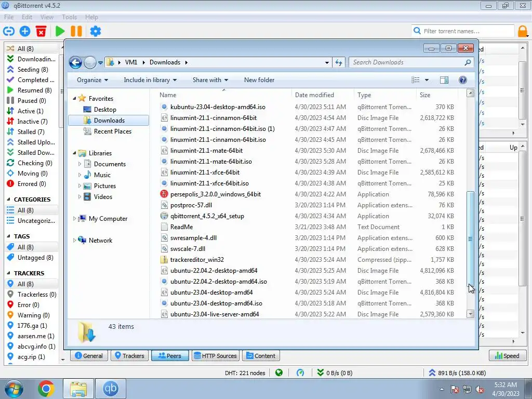Viewport: 532px width, 399px height.
Task: Click the DHT connection status globe icon
Action: 279,373
